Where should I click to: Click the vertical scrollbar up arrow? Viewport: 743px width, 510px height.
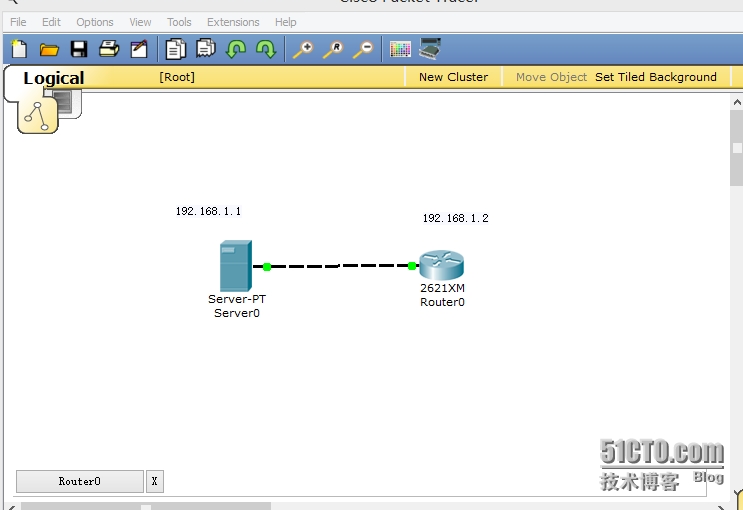tap(737, 102)
